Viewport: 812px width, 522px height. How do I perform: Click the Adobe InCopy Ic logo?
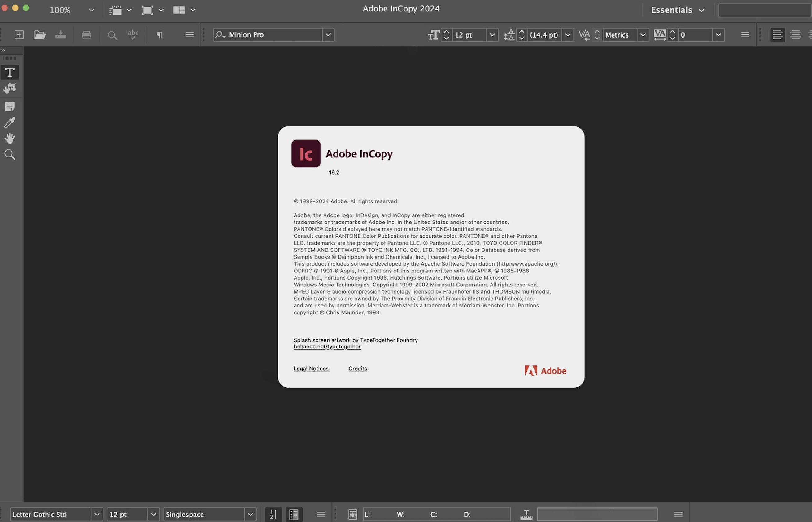[306, 153]
